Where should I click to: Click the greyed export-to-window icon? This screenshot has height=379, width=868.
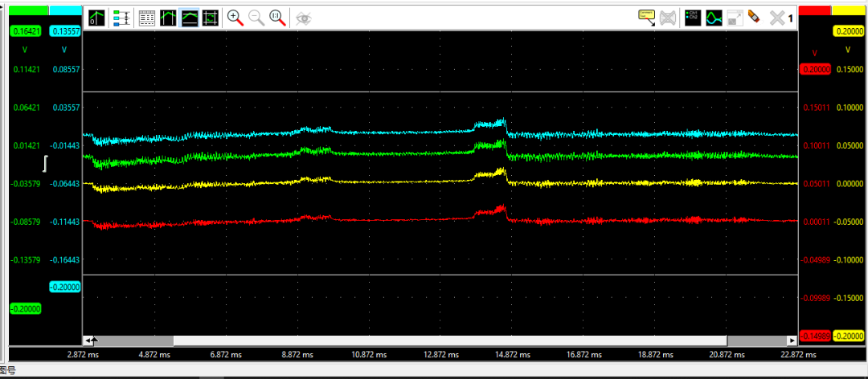(x=735, y=18)
